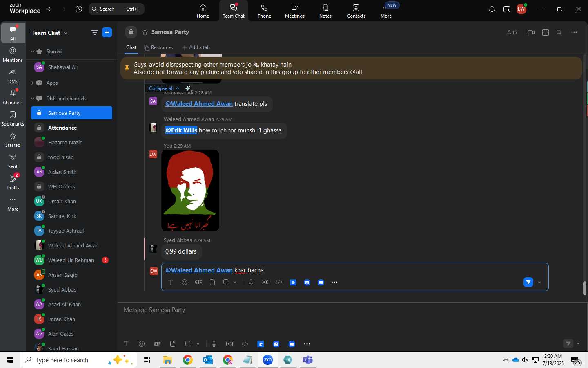This screenshot has height=368, width=588.
Task: Click the AI companion sparkle icon
Action: [188, 88]
